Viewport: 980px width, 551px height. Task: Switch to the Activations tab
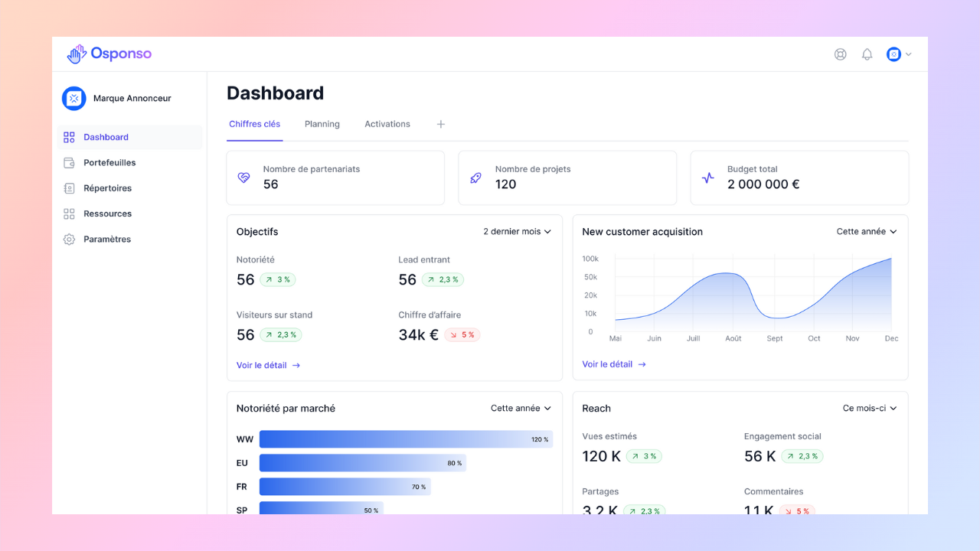[387, 124]
